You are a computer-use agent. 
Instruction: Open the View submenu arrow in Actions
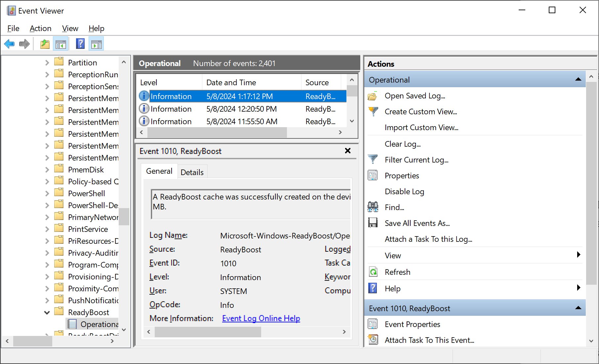click(x=579, y=254)
